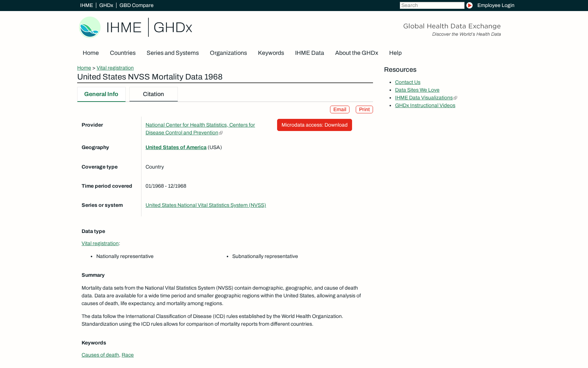Open IHME Data Visualizations link

[424, 98]
